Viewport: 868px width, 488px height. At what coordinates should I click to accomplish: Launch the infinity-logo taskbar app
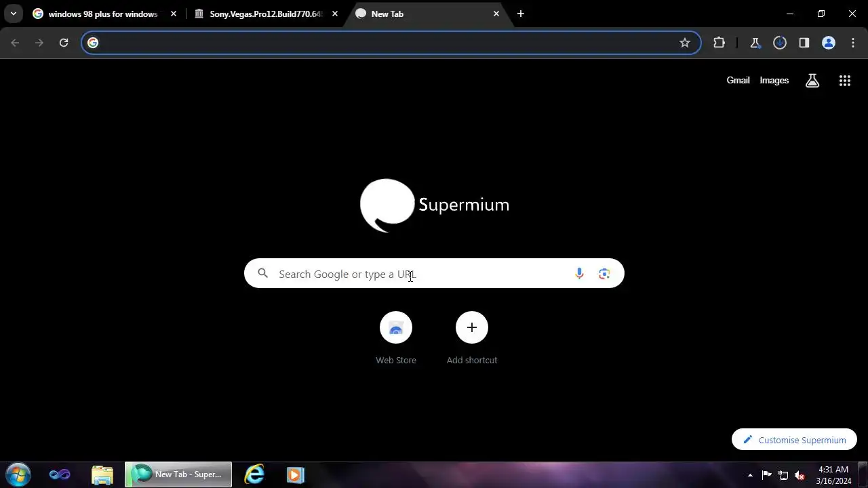coord(60,474)
